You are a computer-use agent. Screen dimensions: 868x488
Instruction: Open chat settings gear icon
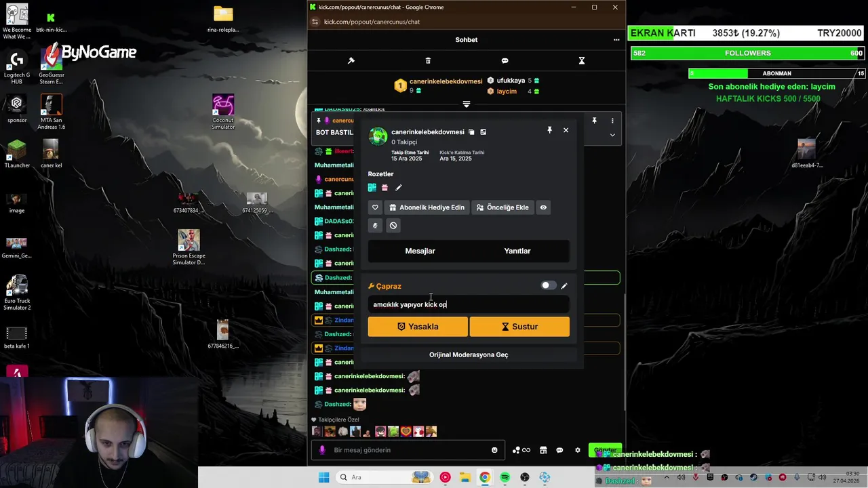click(578, 450)
